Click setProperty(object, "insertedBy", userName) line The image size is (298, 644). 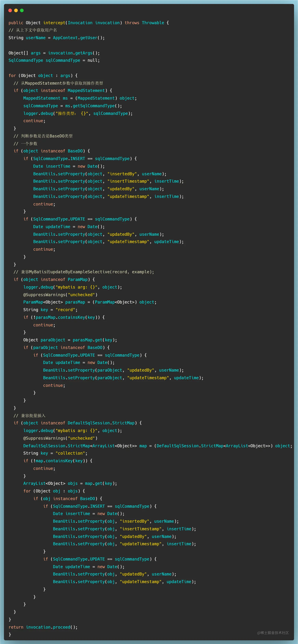click(100, 174)
